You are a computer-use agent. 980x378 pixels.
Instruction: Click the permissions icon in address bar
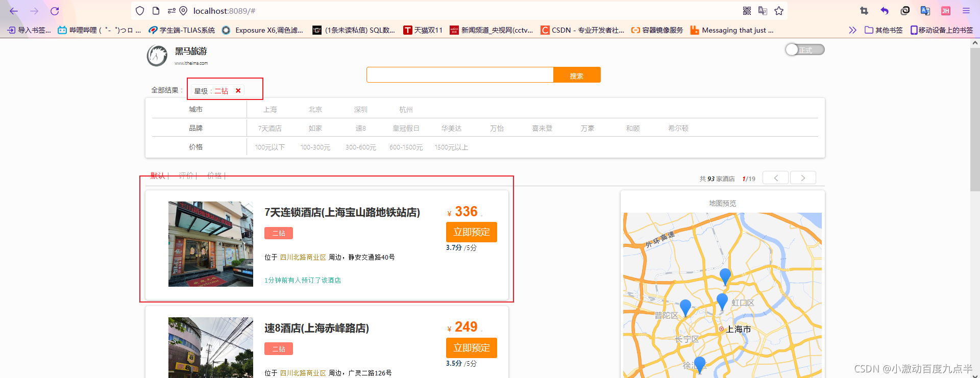coord(171,11)
